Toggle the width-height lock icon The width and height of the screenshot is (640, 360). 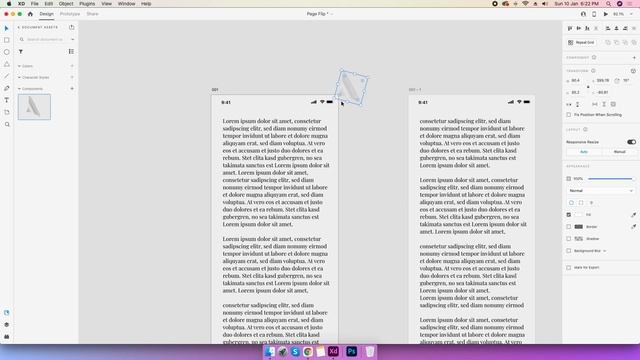pyautogui.click(x=588, y=87)
